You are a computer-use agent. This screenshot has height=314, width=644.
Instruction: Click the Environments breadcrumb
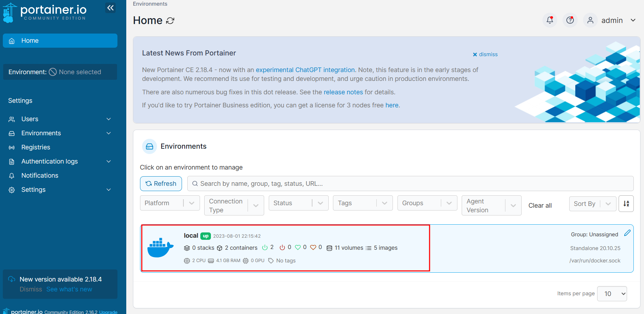click(x=150, y=4)
